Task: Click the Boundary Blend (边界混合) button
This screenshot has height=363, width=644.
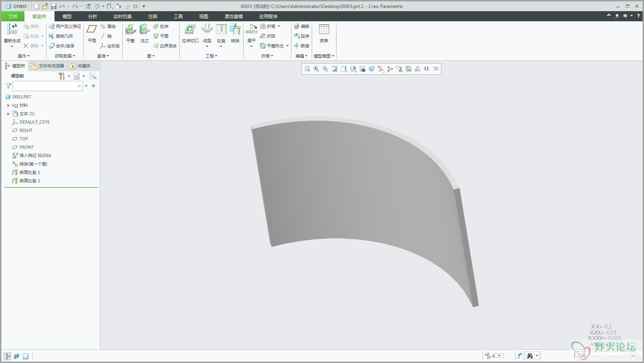Action: [165, 46]
